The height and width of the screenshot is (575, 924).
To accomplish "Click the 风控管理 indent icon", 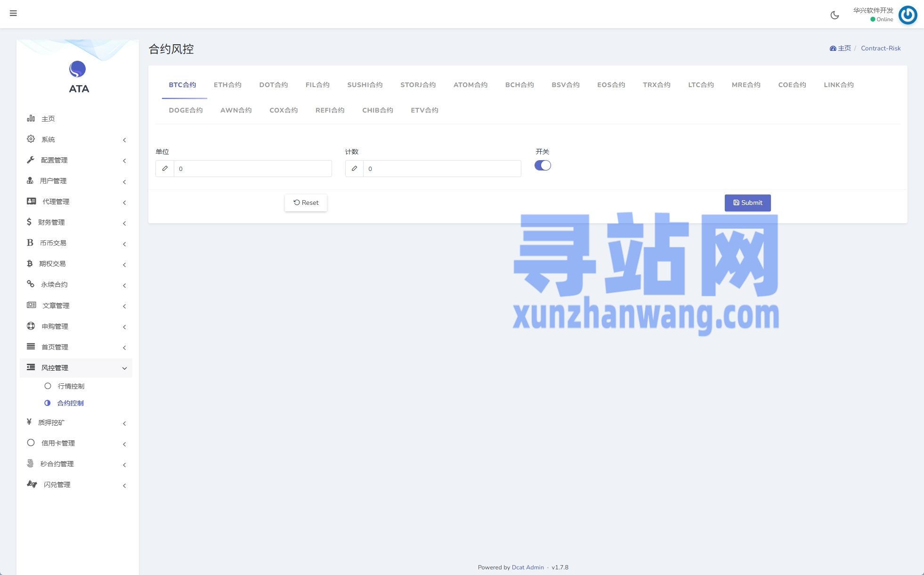I will [31, 367].
